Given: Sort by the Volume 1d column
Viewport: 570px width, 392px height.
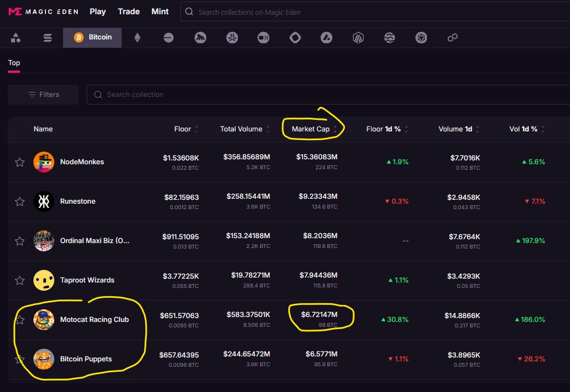Looking at the screenshot, I should pyautogui.click(x=458, y=129).
